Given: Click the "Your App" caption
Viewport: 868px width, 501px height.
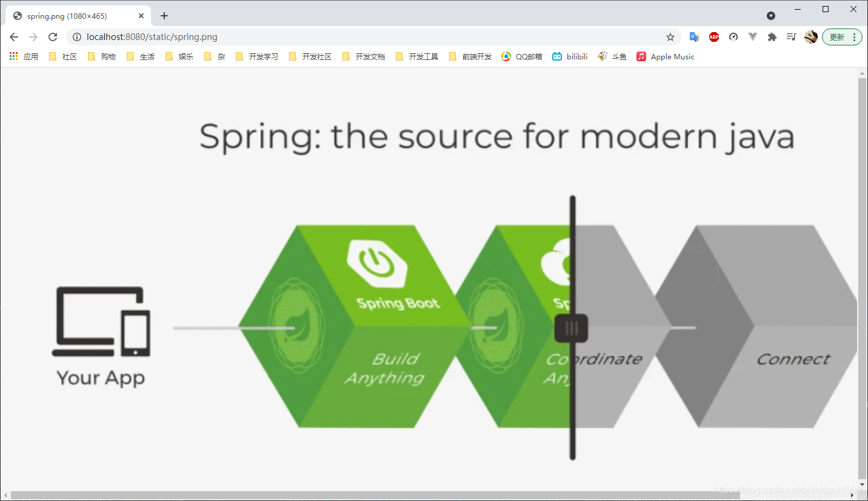Looking at the screenshot, I should tap(101, 378).
